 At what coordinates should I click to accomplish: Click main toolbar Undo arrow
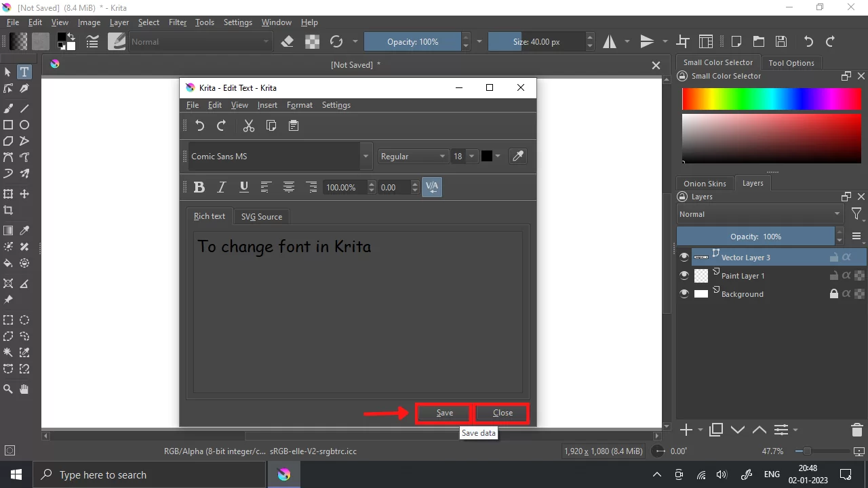pos(808,41)
